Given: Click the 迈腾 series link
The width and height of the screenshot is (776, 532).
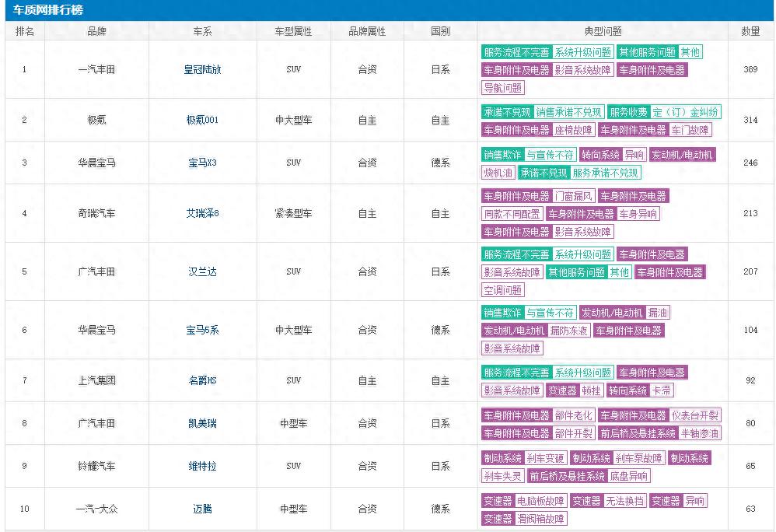Looking at the screenshot, I should tap(202, 509).
